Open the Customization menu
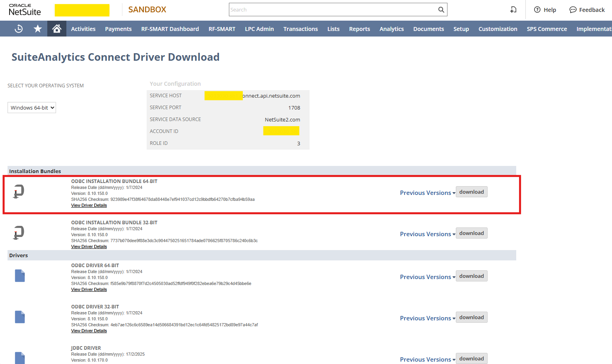Screen dimensions: 612x364 [x=498, y=29]
